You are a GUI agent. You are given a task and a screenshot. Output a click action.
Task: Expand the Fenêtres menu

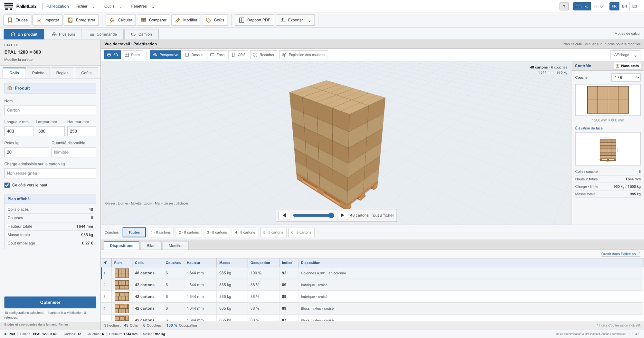pyautogui.click(x=142, y=6)
